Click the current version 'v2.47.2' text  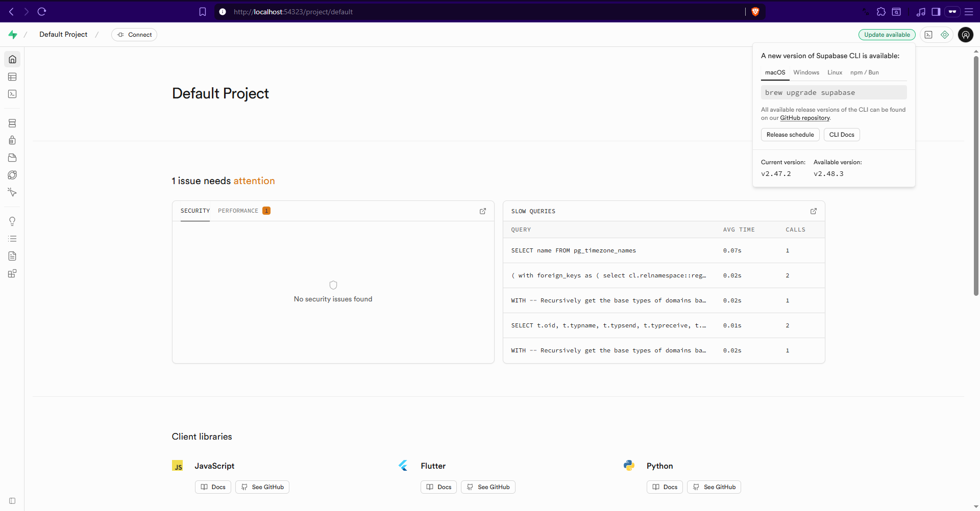tap(776, 174)
